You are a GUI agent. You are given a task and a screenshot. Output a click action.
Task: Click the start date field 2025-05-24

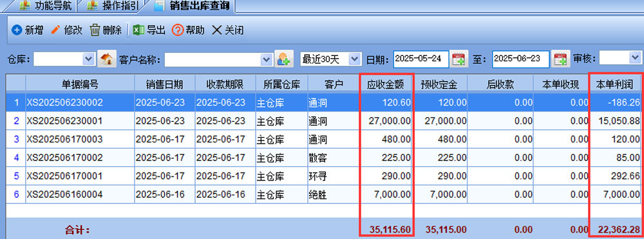(421, 59)
